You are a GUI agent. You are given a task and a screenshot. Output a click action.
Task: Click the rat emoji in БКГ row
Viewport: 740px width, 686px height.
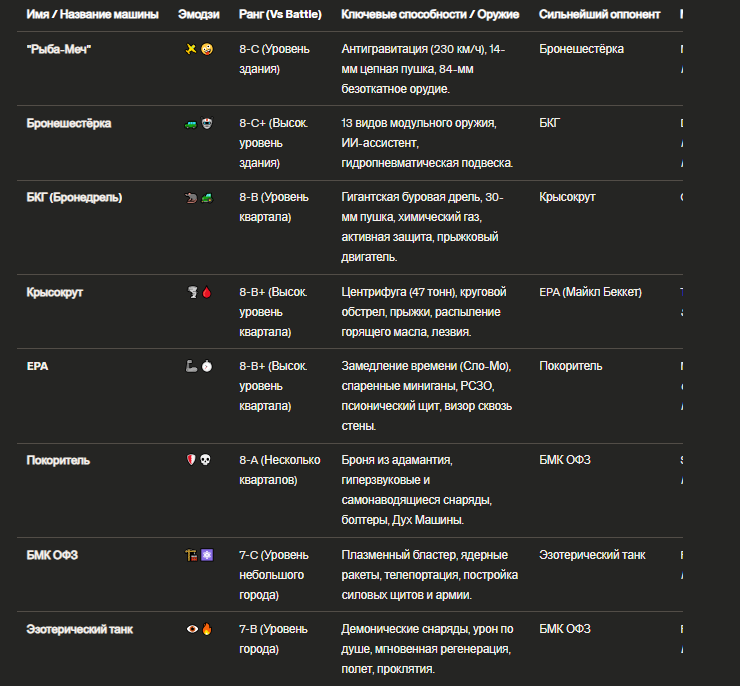pyautogui.click(x=191, y=198)
